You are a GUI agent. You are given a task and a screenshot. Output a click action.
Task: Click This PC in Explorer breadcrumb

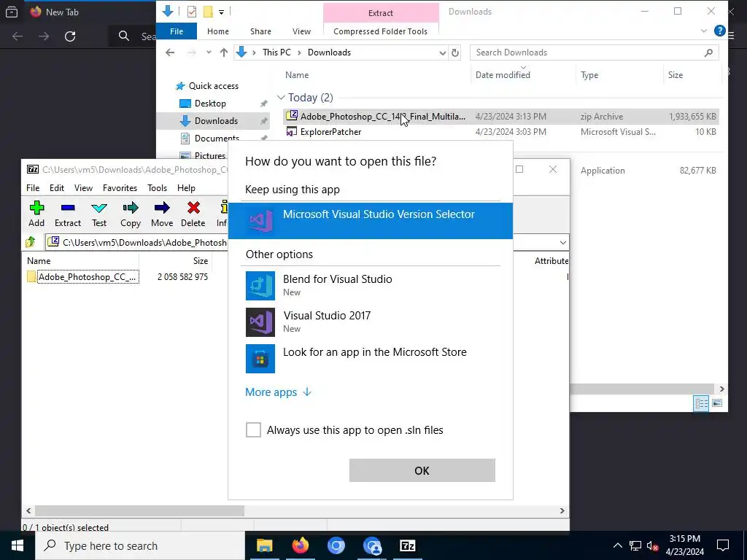[276, 52]
